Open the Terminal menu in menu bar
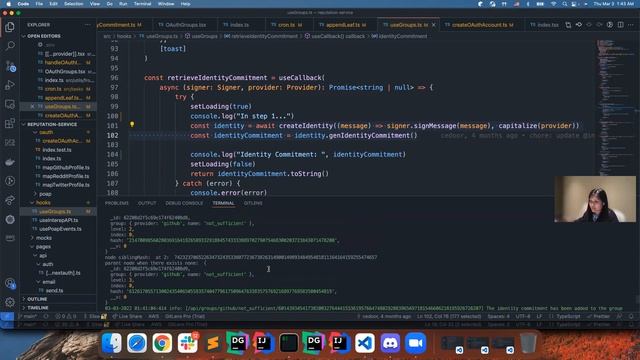640x360 pixels. (142, 4)
